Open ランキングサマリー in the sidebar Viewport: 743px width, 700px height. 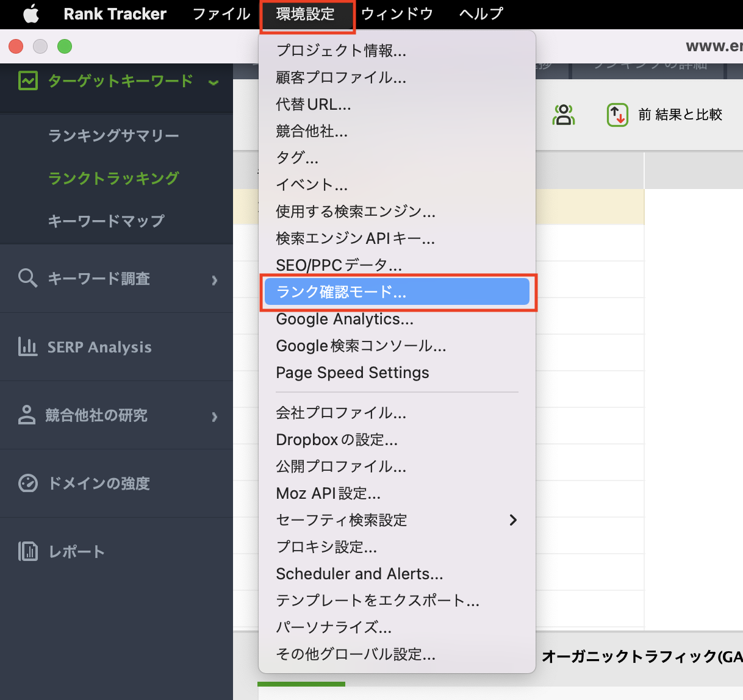[x=113, y=135]
